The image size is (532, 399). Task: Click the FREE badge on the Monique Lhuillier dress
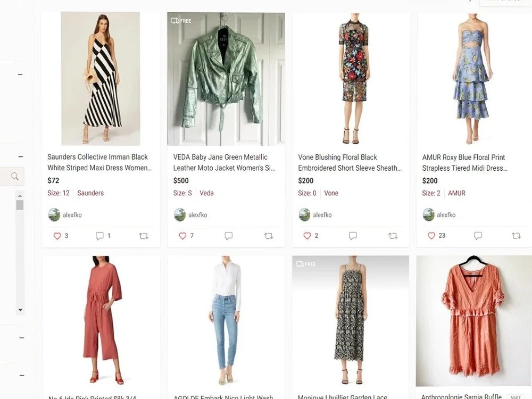[305, 263]
